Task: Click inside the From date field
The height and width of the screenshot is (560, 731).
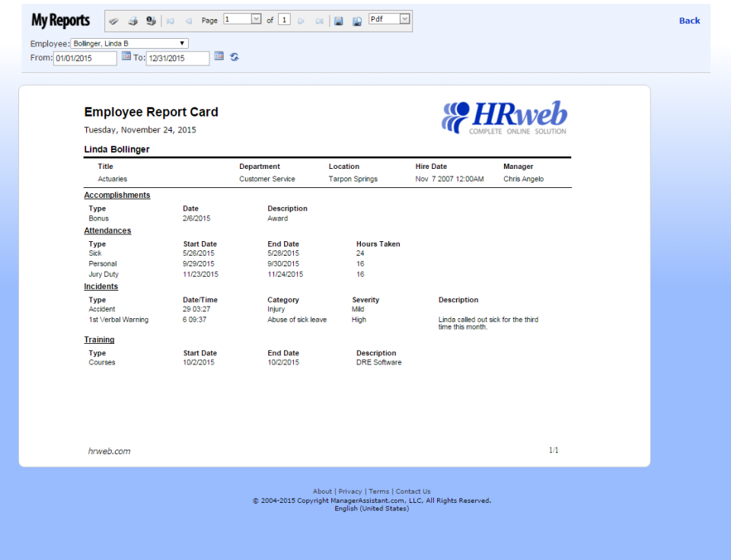Action: click(x=85, y=57)
